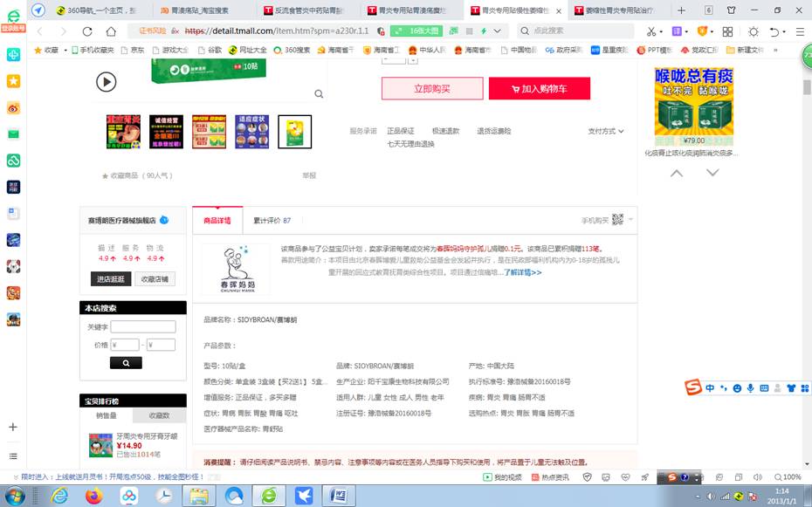Click the '立即购买' Buy Now button

(x=434, y=88)
